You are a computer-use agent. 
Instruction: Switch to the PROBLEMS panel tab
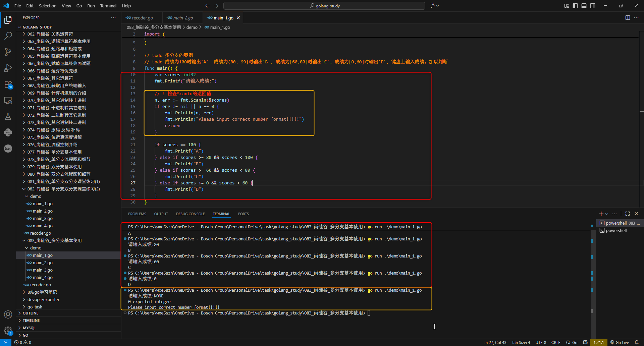(137, 214)
